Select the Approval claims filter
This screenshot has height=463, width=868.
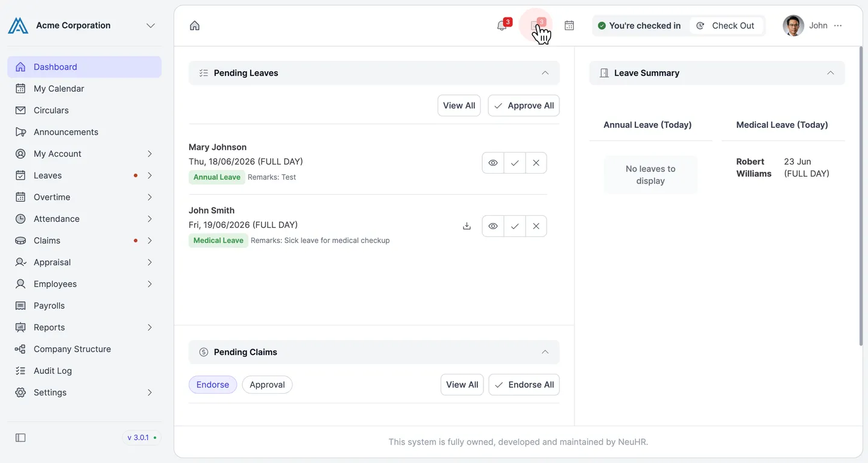click(x=267, y=385)
